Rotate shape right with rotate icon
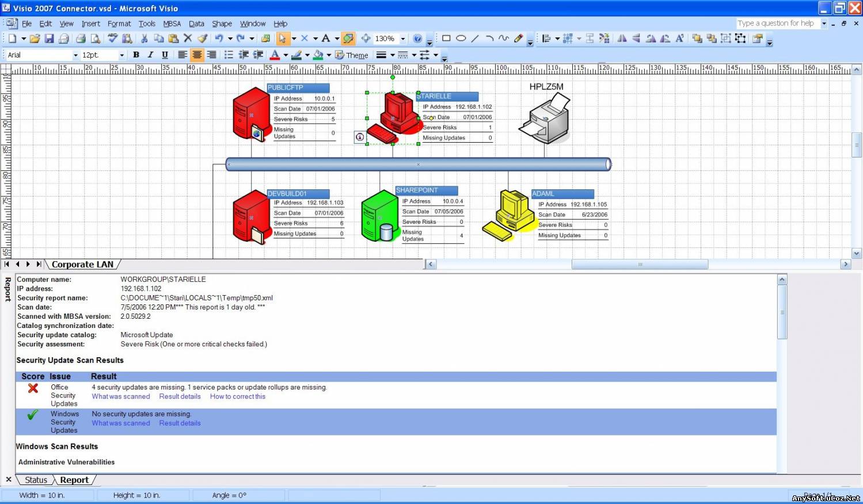This screenshot has width=863, height=504. click(651, 39)
